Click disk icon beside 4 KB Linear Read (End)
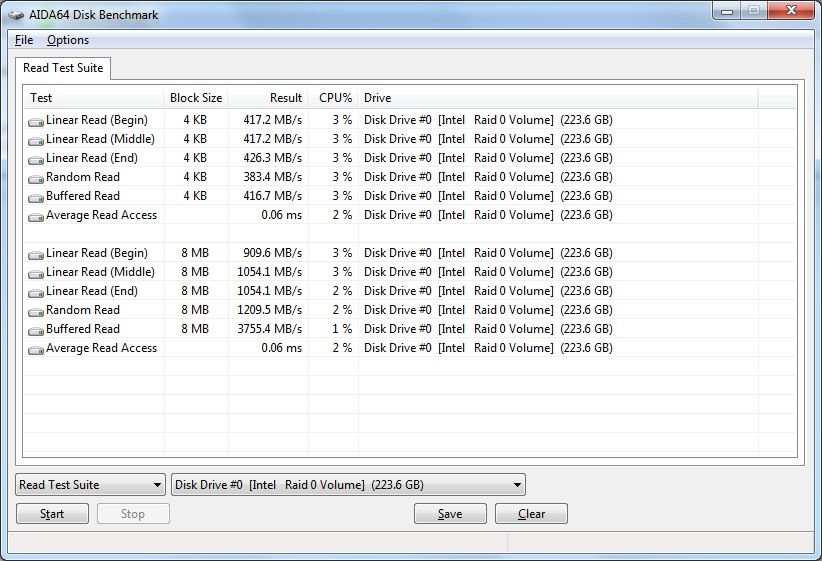The image size is (822, 561). [36, 159]
